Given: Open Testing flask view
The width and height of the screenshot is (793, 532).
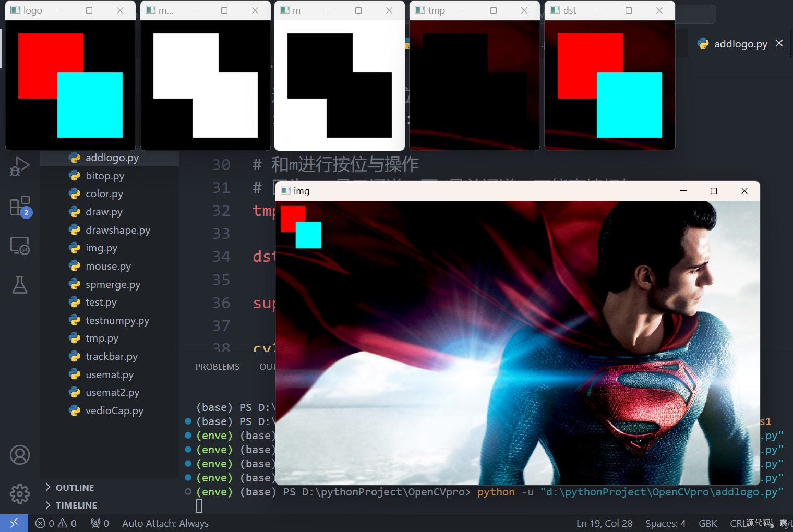Looking at the screenshot, I should pyautogui.click(x=20, y=285).
